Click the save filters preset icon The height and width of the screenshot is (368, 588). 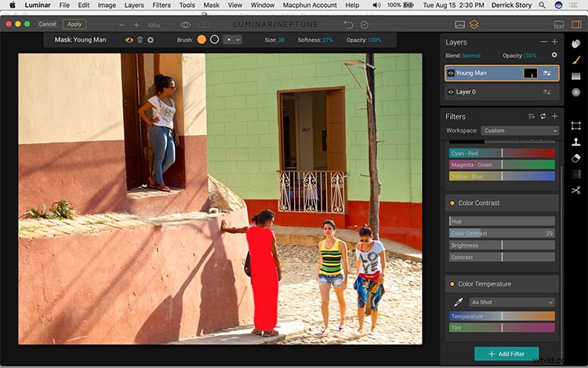pyautogui.click(x=532, y=116)
